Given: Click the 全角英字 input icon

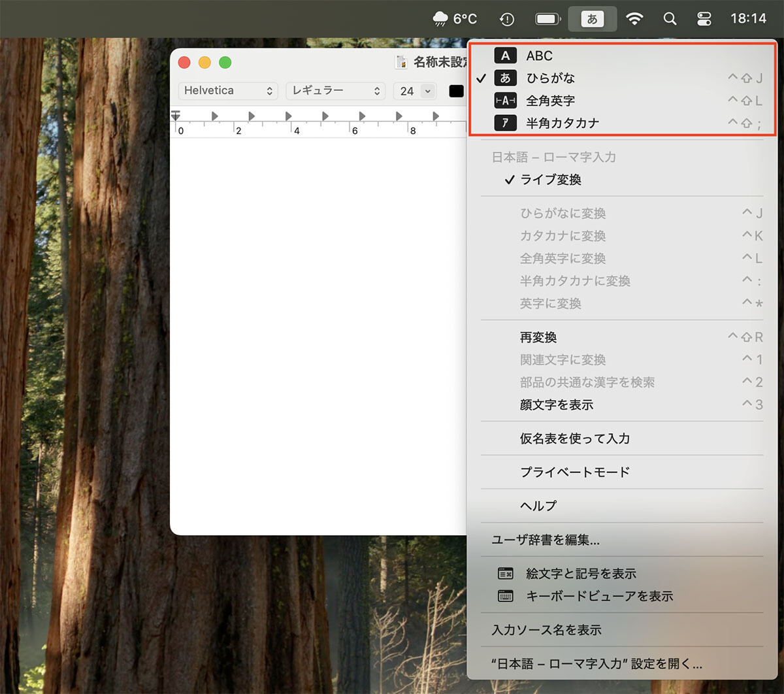Looking at the screenshot, I should (505, 100).
